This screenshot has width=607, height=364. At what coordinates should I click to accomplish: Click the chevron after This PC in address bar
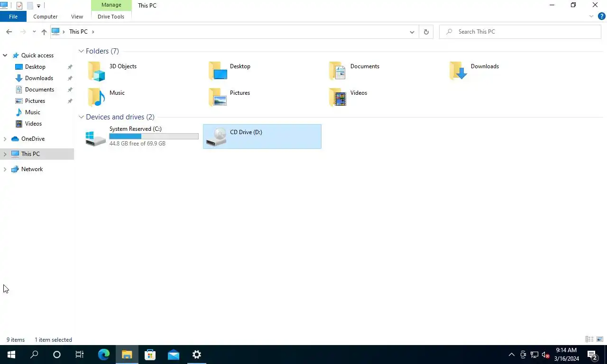93,32
